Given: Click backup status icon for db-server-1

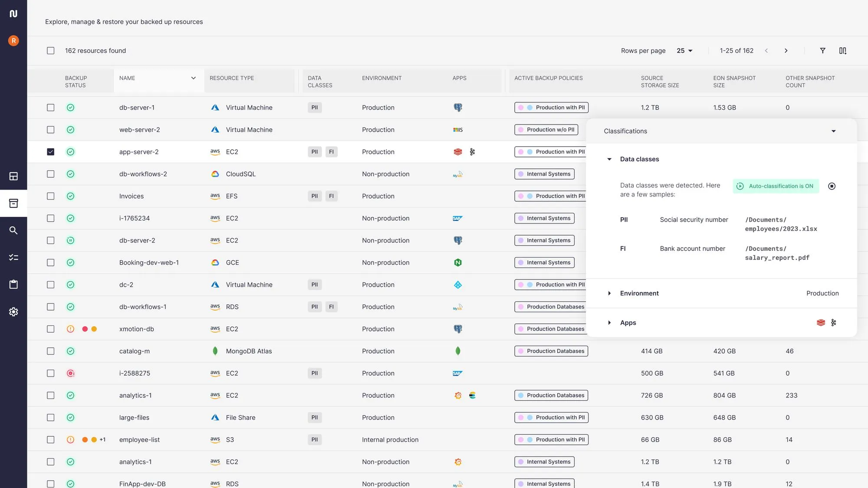Looking at the screenshot, I should coord(70,108).
